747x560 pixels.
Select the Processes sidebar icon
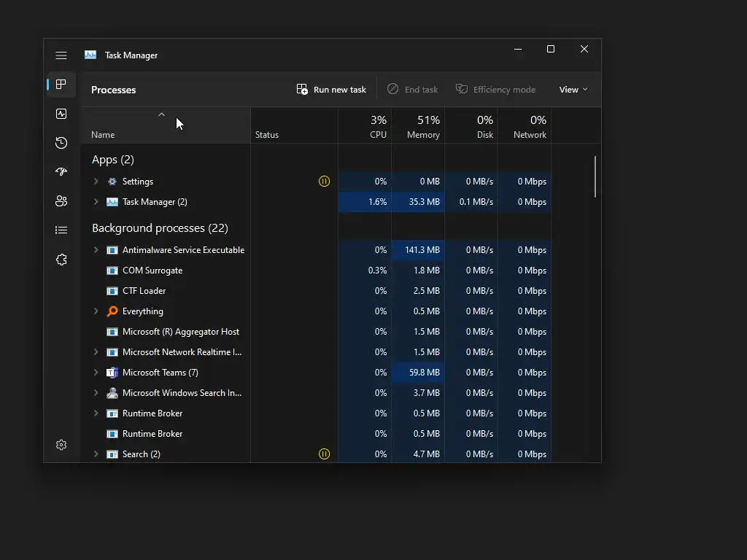pos(61,85)
